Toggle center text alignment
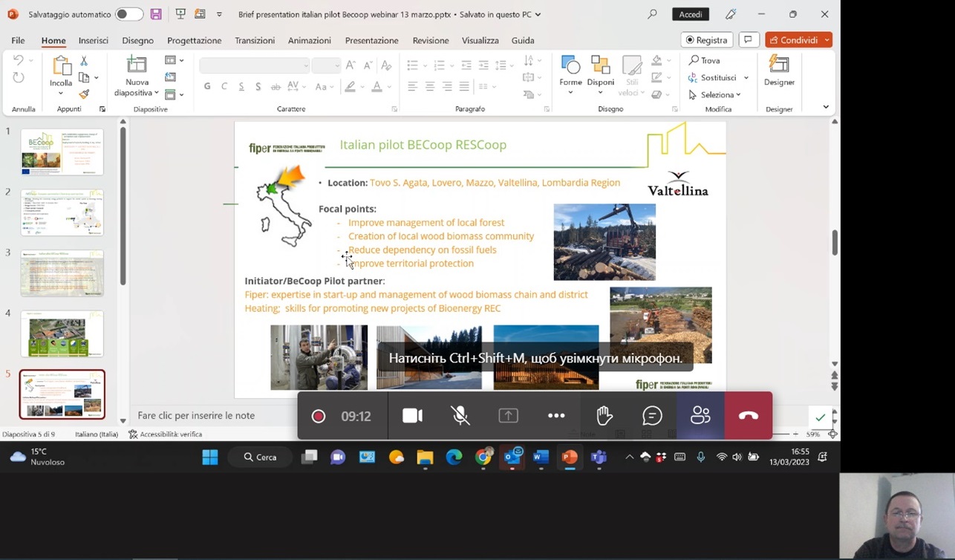The width and height of the screenshot is (955, 560). (430, 87)
